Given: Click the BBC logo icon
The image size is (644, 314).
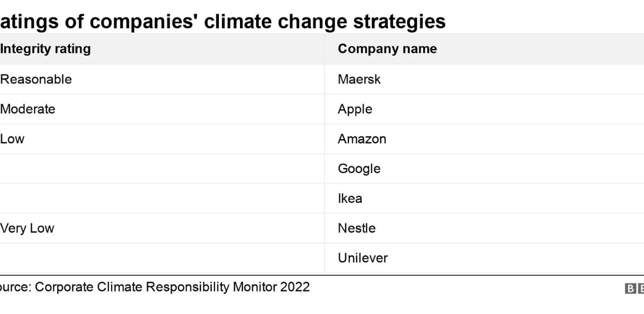Looking at the screenshot, I should pyautogui.click(x=635, y=288).
